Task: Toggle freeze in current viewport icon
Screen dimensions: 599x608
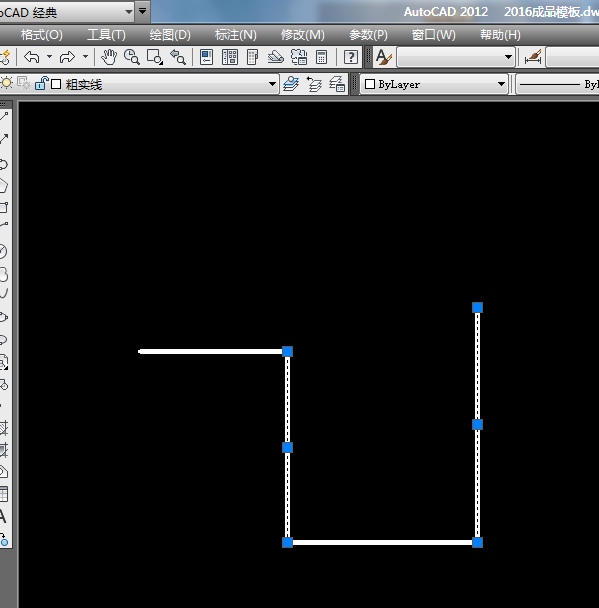Action: pos(24,83)
